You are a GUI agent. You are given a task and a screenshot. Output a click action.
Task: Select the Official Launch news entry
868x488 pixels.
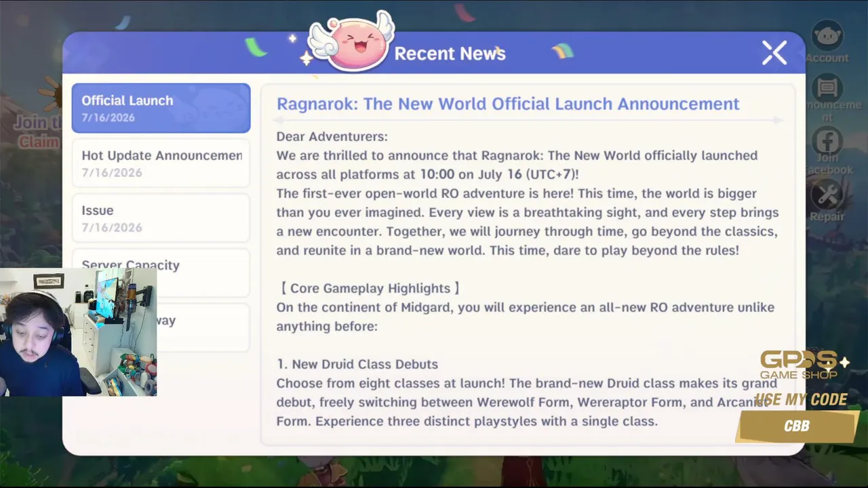pyautogui.click(x=161, y=108)
